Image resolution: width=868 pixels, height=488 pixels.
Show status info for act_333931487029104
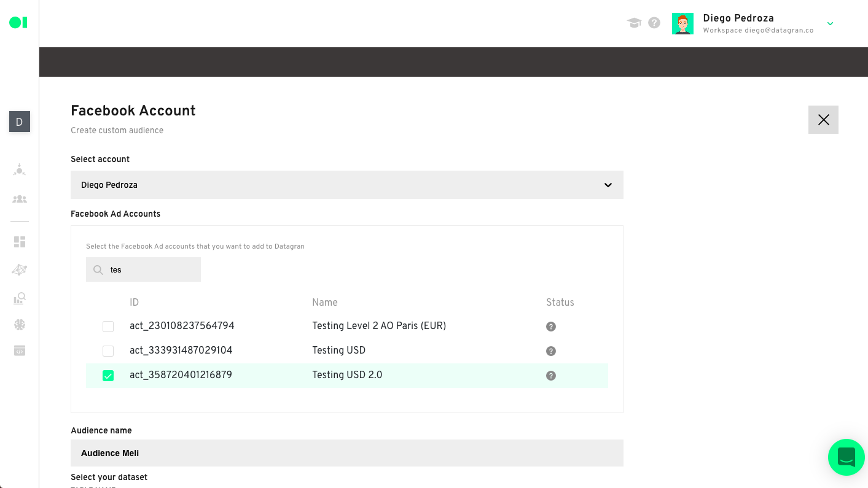coord(551,351)
